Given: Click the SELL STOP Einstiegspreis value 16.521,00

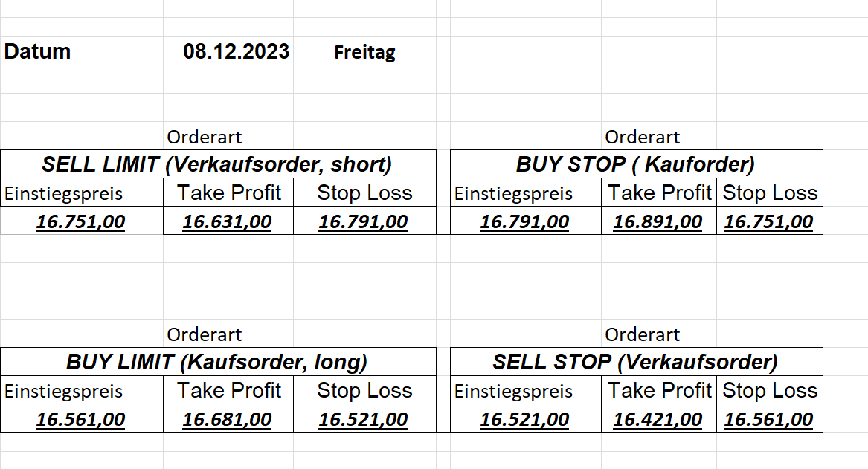Looking at the screenshot, I should click(525, 419).
